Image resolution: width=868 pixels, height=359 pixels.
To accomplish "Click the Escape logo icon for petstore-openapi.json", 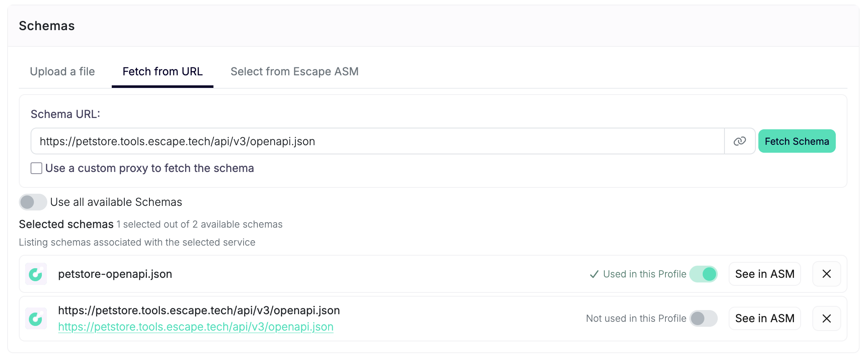I will click(x=36, y=274).
